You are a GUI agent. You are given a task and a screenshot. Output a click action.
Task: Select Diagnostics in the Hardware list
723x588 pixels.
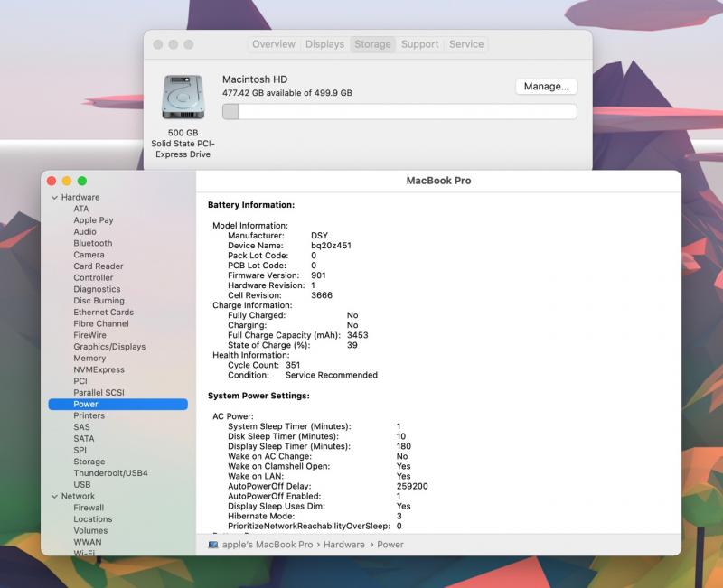(x=97, y=289)
